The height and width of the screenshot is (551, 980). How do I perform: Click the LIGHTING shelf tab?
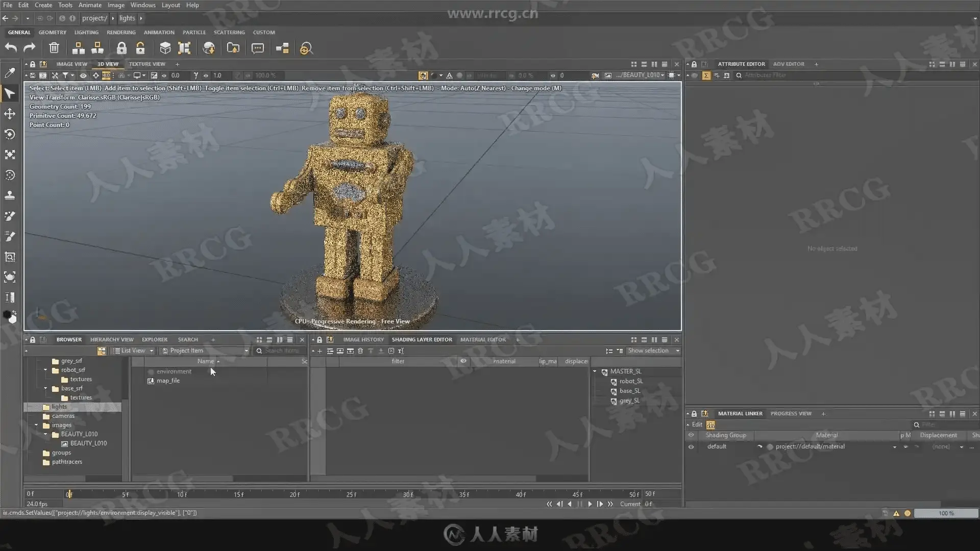86,32
